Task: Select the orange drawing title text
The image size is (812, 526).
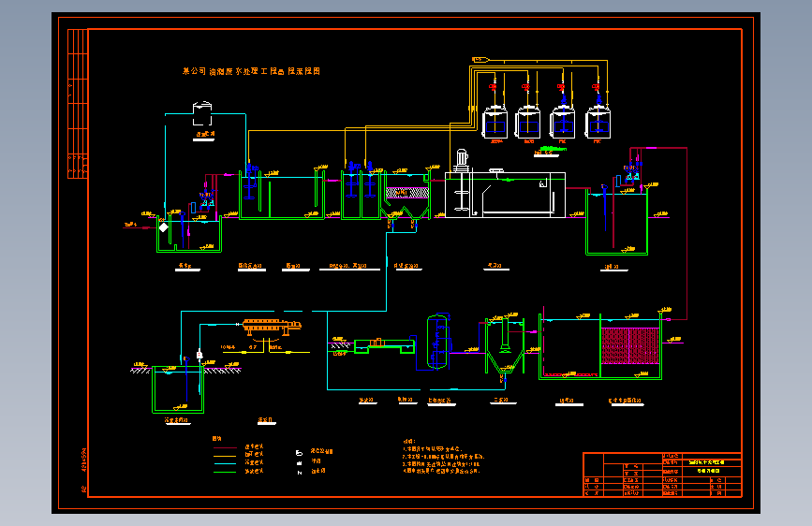Action: (252, 71)
